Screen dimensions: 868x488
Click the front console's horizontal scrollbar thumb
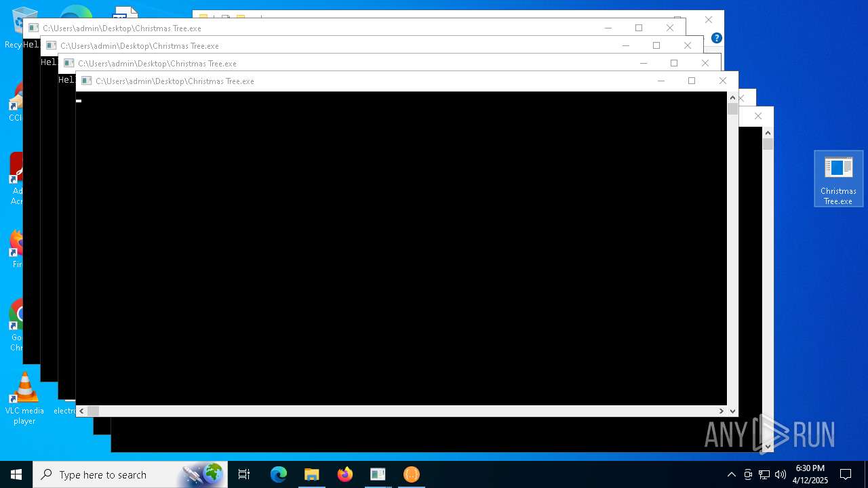[x=93, y=411]
